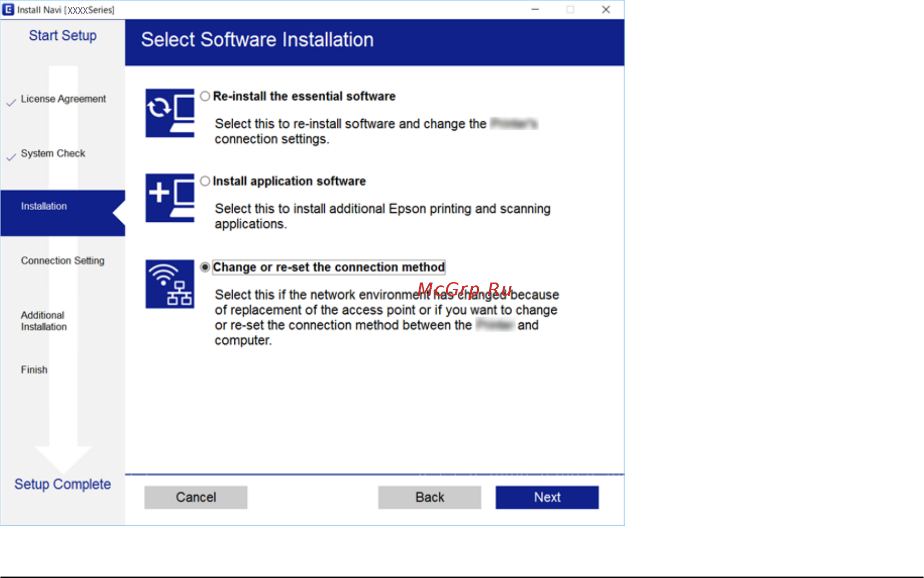Select Re-install the essential software option
The image size is (924, 578).
pos(205,96)
